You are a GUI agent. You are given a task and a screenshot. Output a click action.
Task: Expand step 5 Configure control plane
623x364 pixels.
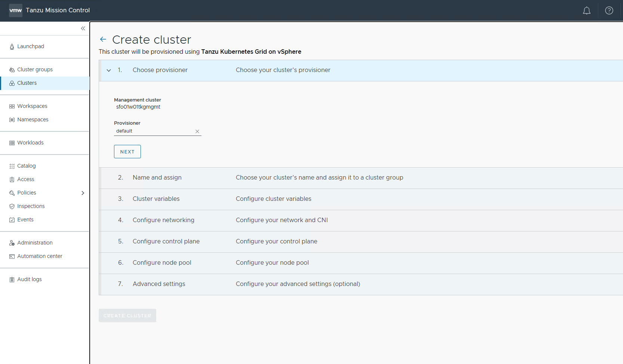pos(361,242)
